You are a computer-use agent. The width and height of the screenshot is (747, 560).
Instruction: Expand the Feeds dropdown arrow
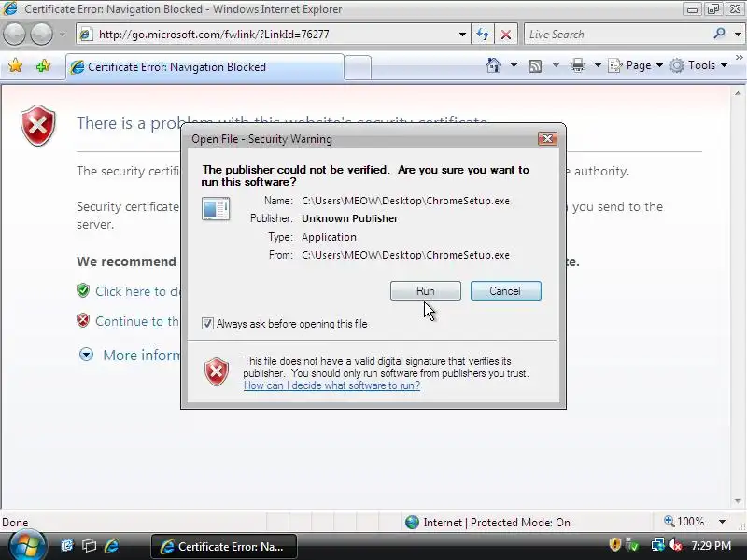[x=556, y=65]
